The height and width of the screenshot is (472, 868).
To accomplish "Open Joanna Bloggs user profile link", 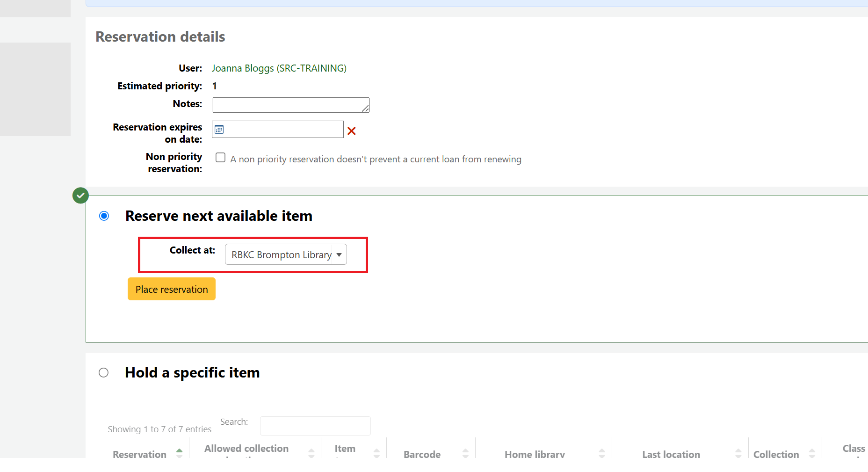I will (279, 68).
